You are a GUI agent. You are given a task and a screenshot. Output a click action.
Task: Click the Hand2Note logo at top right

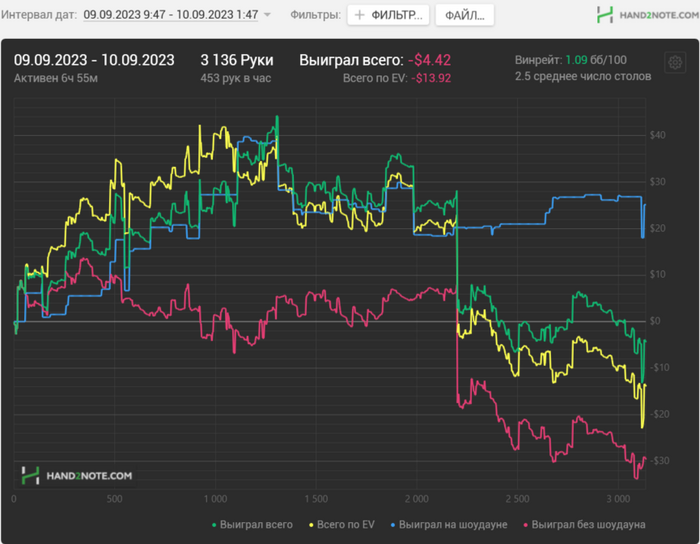(x=648, y=15)
